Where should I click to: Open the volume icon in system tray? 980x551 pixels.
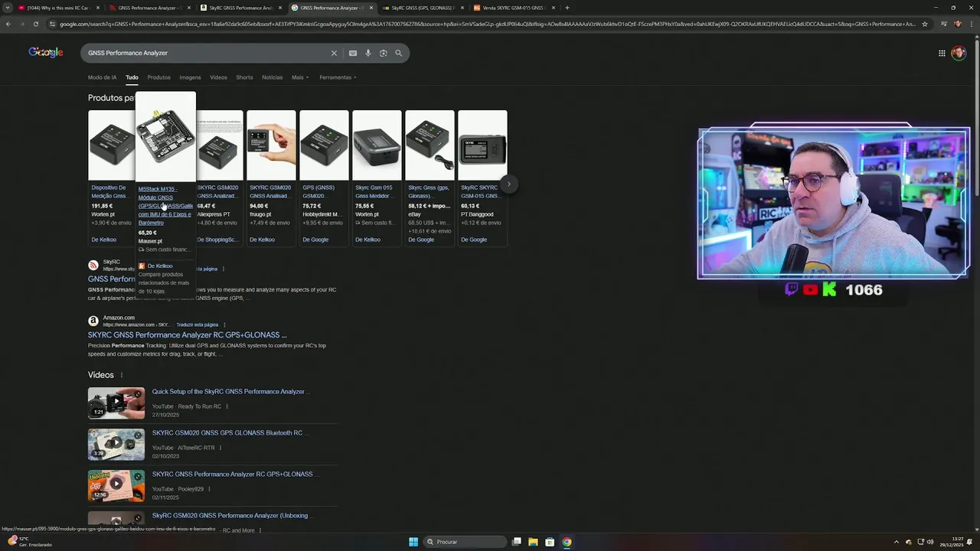930,542
